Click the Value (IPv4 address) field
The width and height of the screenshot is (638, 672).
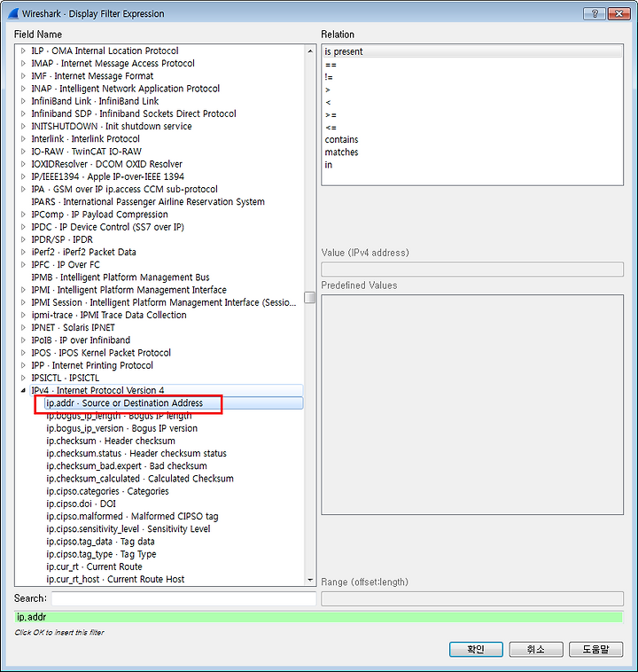click(472, 270)
